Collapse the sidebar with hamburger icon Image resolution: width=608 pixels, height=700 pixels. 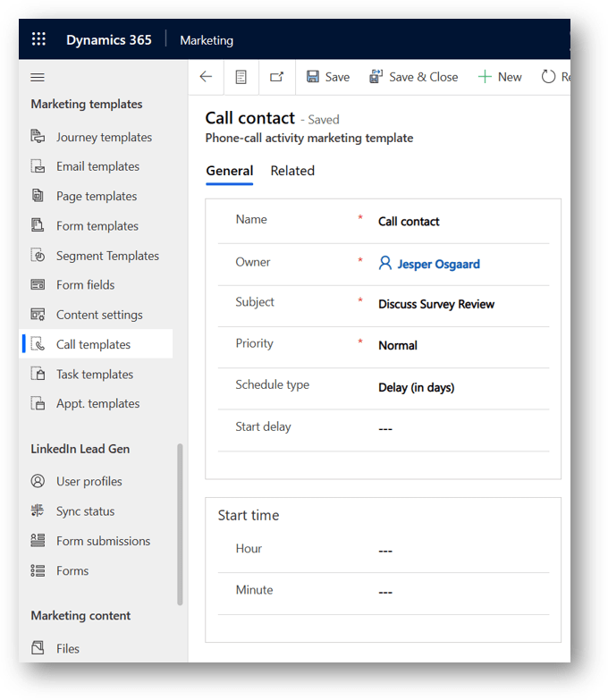click(38, 78)
